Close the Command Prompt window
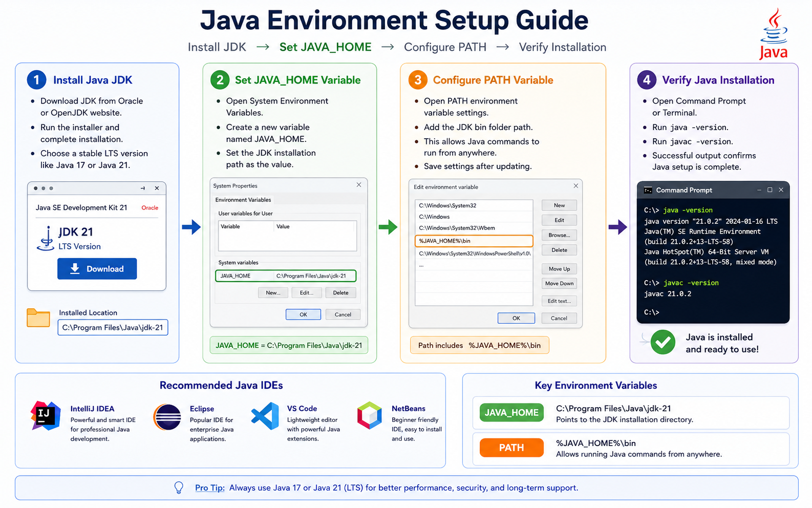Viewport: 812px width, 508px height. [781, 190]
